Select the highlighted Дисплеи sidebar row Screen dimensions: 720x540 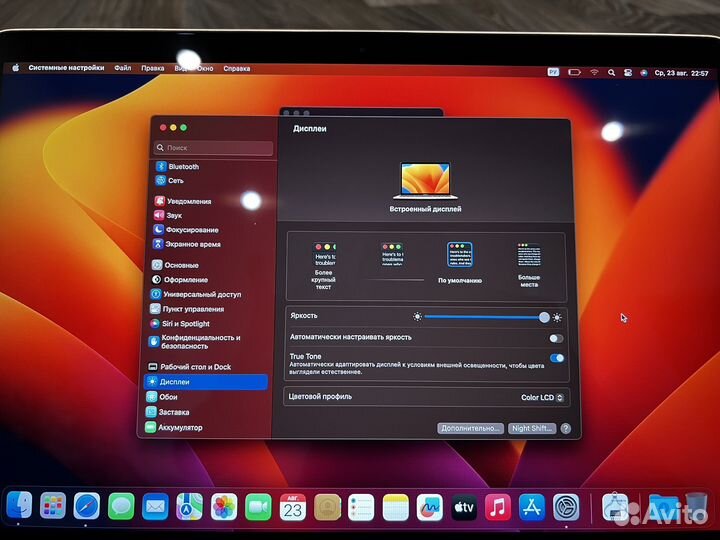[206, 382]
